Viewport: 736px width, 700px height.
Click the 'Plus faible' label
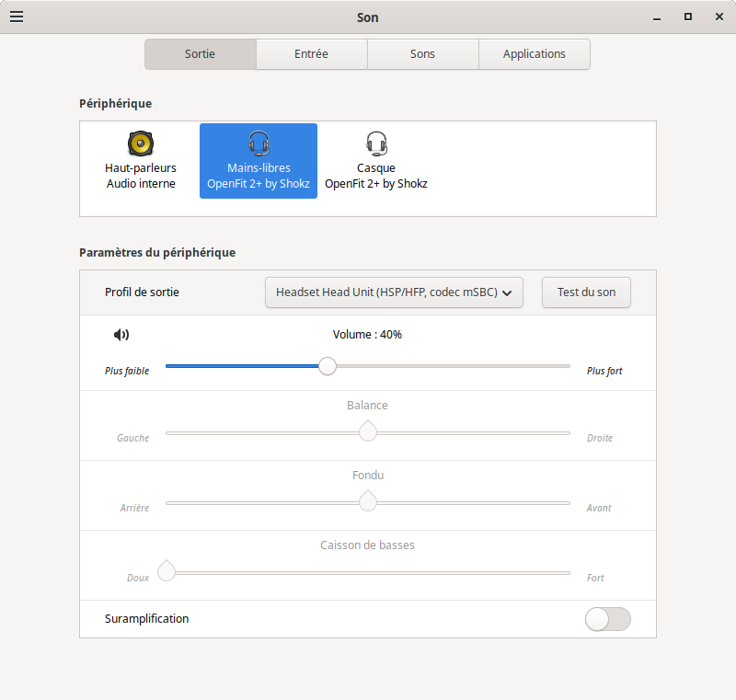pos(127,371)
